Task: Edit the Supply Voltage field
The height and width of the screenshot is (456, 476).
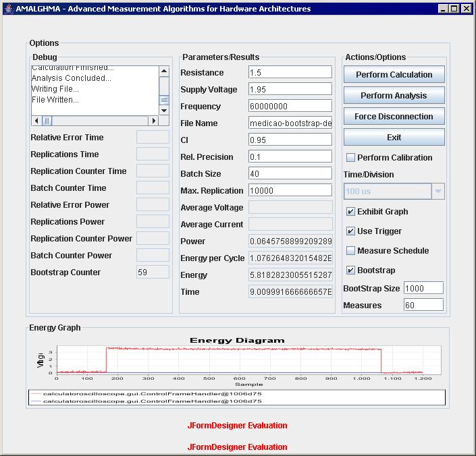Action: [290, 89]
